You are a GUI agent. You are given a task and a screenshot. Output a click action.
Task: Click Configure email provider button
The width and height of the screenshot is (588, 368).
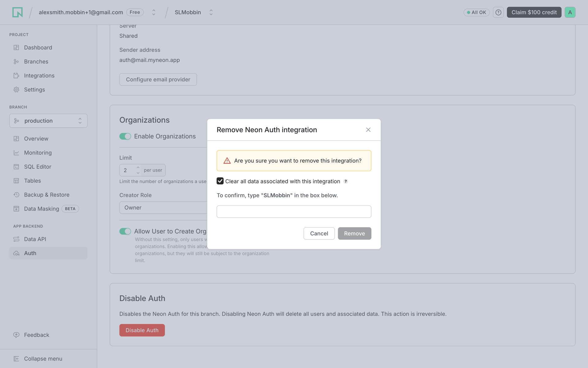(x=158, y=79)
